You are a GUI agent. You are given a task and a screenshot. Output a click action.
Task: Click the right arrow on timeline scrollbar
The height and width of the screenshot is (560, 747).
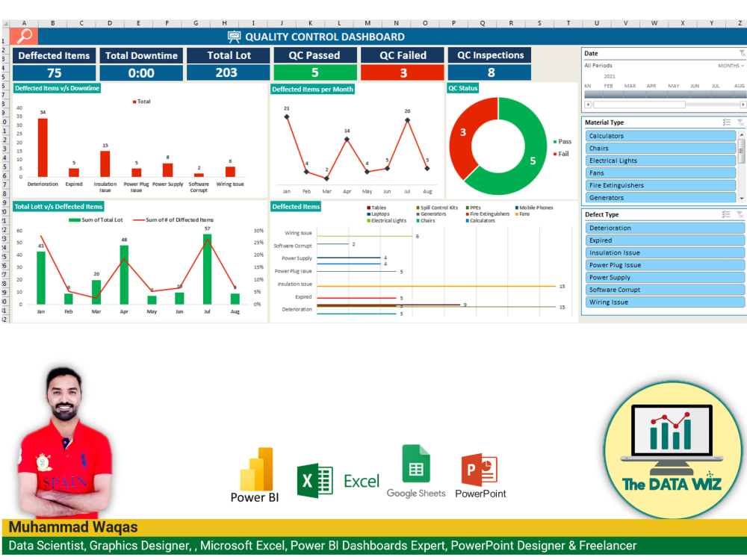click(743, 103)
